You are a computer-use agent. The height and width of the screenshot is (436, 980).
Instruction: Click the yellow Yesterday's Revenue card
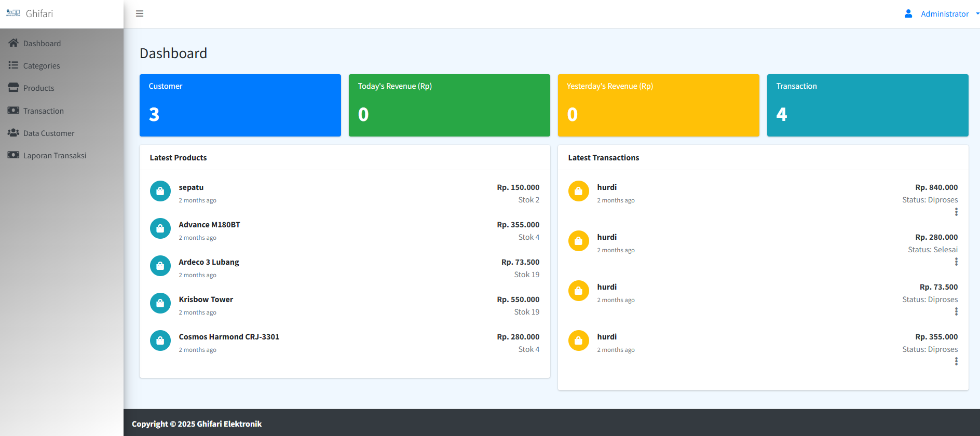click(658, 105)
